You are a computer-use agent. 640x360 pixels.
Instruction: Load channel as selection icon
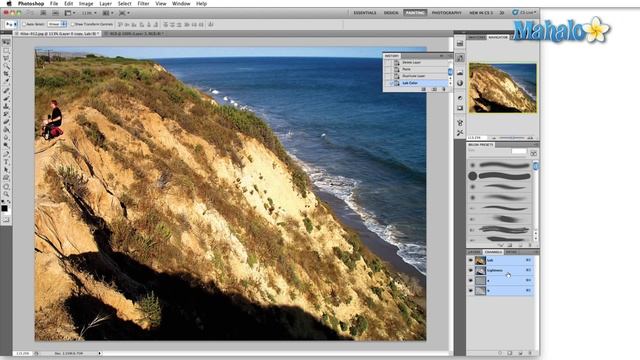(x=500, y=353)
